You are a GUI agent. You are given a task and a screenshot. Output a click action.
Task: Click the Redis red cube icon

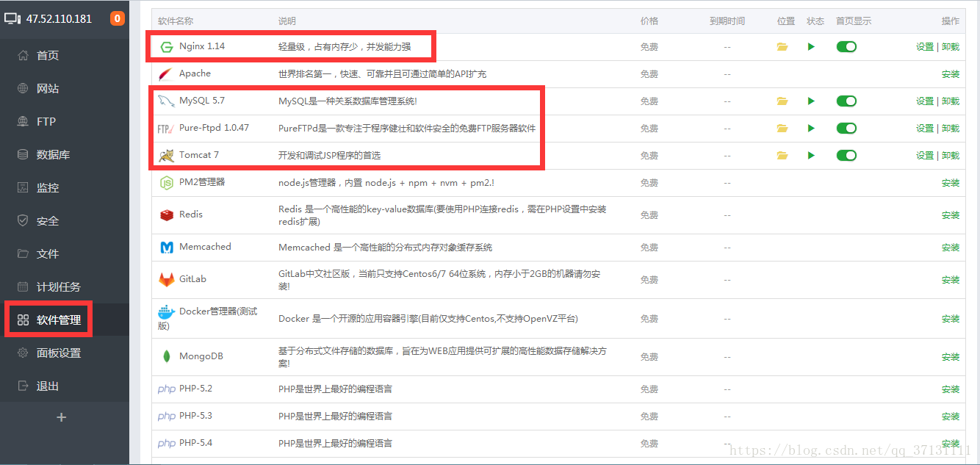point(166,215)
